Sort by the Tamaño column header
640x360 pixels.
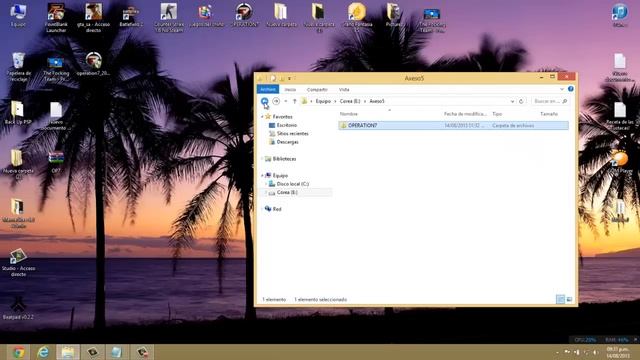(549, 114)
